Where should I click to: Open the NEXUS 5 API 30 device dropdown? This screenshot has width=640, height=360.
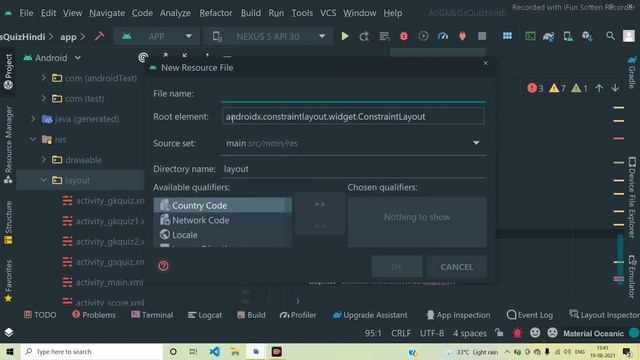[268, 36]
